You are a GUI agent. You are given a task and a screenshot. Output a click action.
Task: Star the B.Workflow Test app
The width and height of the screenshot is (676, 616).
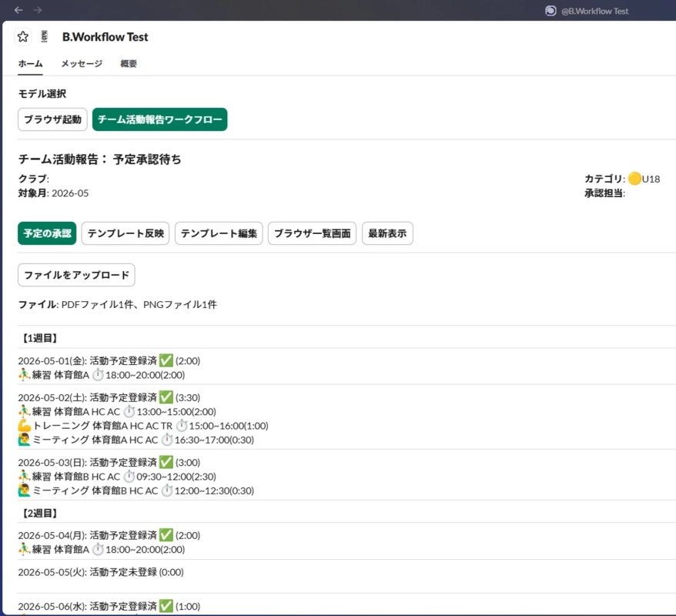pos(22,36)
